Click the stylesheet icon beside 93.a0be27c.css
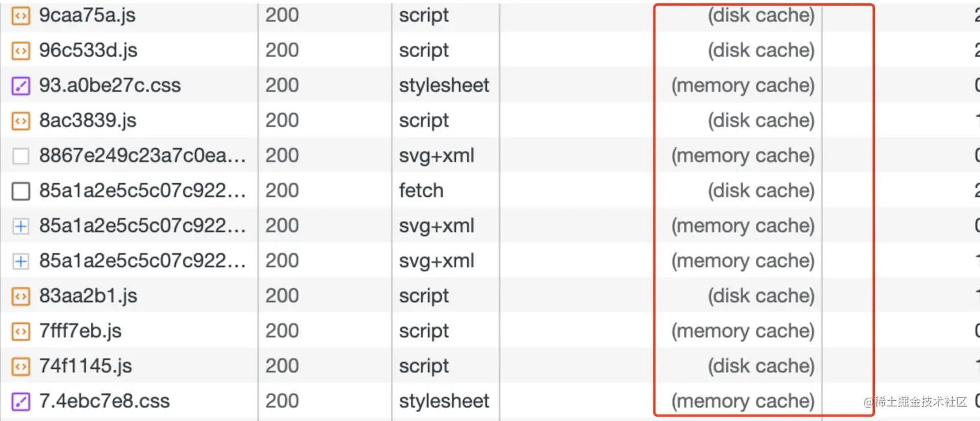 pos(21,85)
